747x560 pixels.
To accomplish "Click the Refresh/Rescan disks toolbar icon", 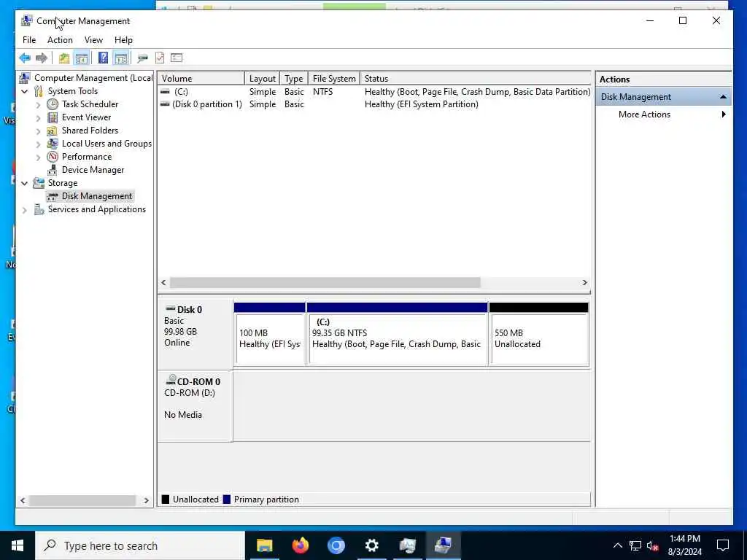I will 142,58.
